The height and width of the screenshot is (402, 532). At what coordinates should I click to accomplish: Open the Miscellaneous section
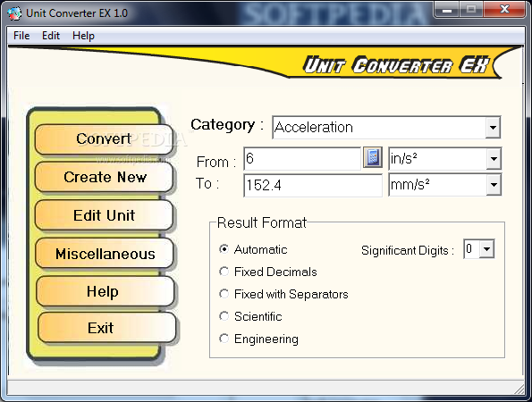coord(105,254)
